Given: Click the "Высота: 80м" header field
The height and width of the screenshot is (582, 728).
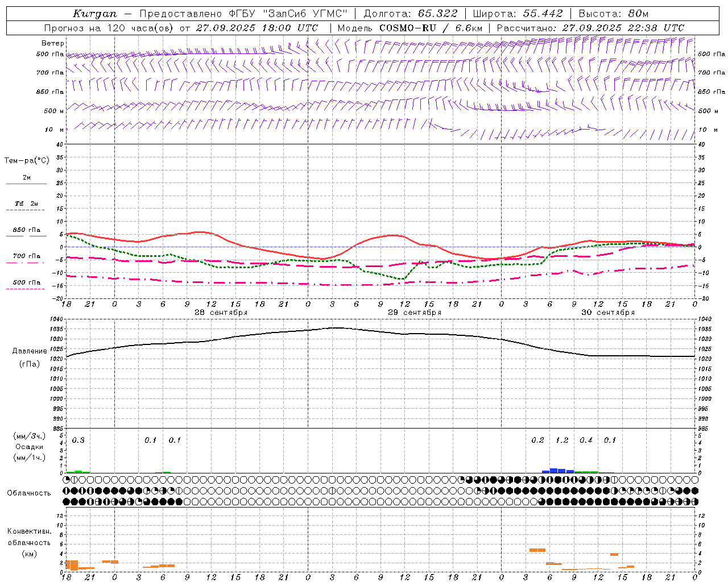Looking at the screenshot, I should [x=613, y=14].
